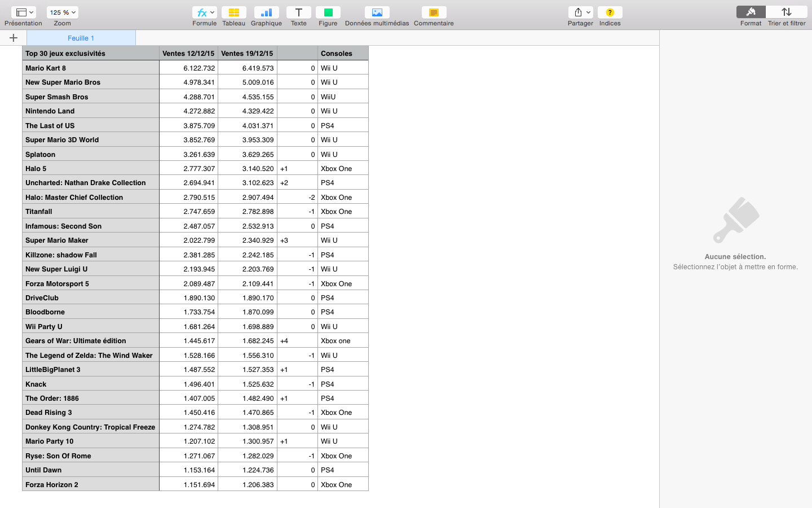This screenshot has width=812, height=508.
Task: Select sales value 1.890.170 cell
Action: point(248,298)
